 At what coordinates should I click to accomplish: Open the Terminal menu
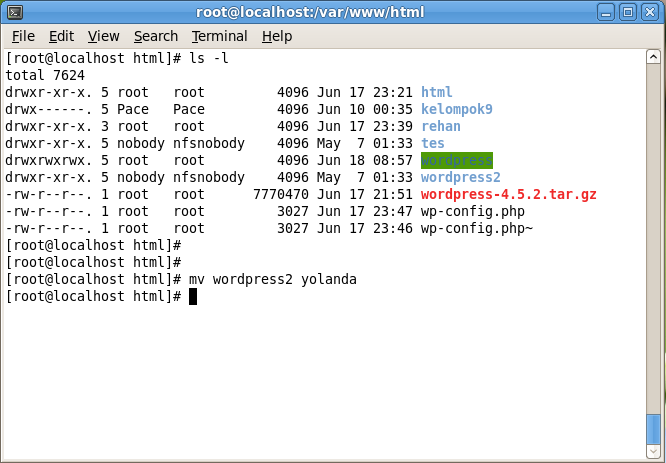(220, 37)
